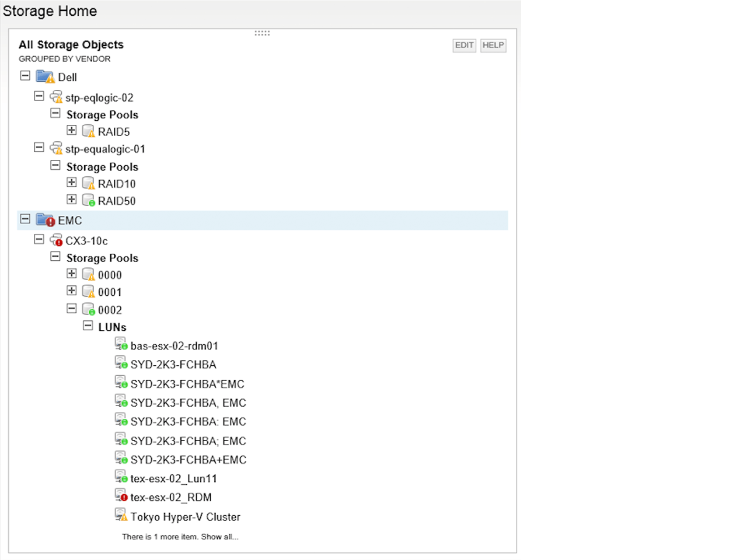Click the tex-esx-02_Lun11 LUN icon

(121, 477)
